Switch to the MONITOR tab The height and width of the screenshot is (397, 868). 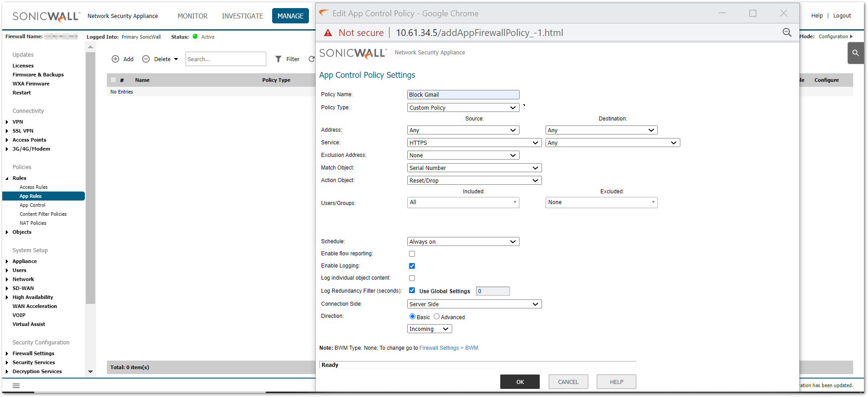(x=193, y=16)
